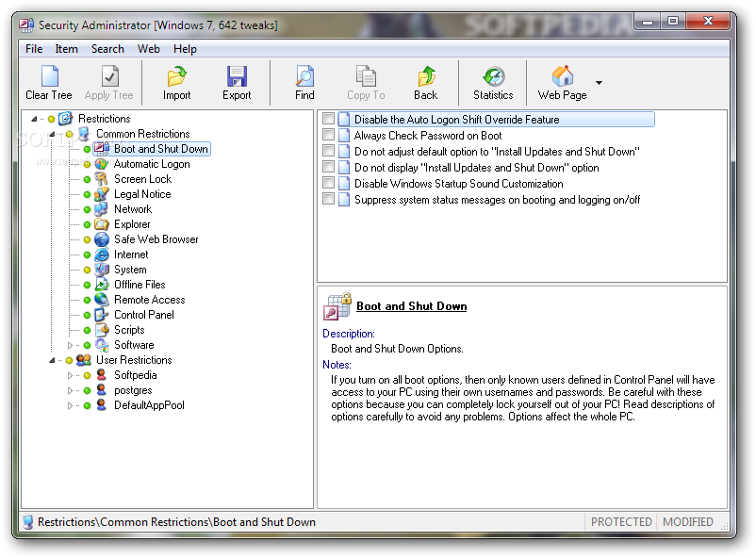756x558 pixels.
Task: Select the Common Restrictions label
Action: (142, 134)
